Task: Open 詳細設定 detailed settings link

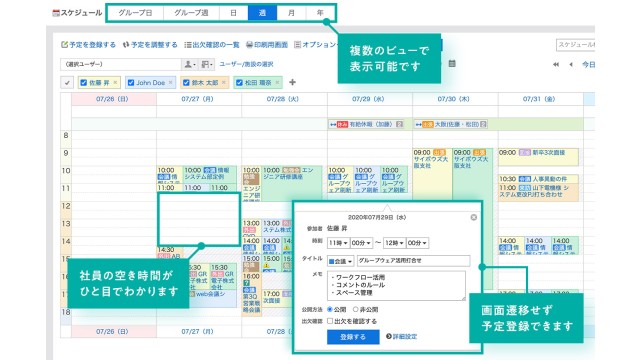Action: (402, 336)
